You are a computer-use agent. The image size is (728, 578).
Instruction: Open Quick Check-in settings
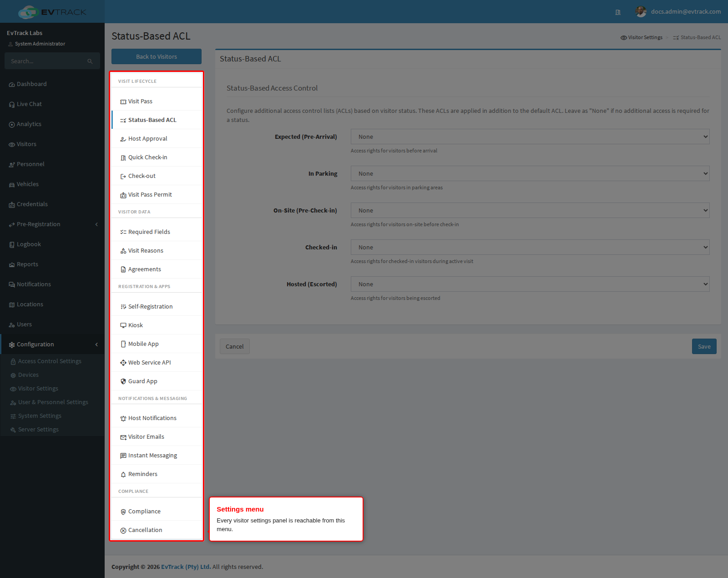pos(157,157)
